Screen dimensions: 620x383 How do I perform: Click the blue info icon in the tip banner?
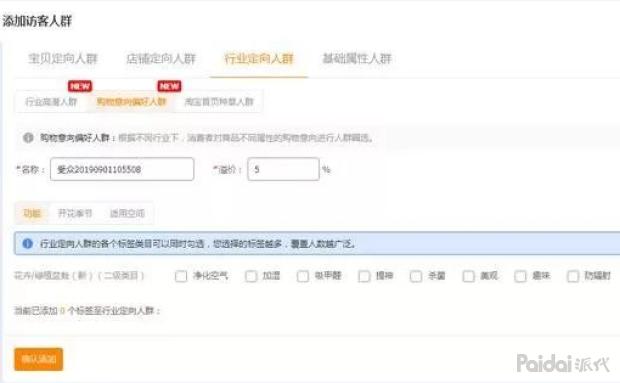click(x=28, y=243)
